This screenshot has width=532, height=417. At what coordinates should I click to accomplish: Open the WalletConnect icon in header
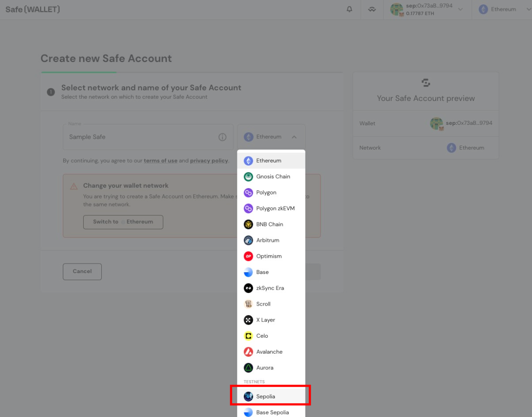[372, 10]
